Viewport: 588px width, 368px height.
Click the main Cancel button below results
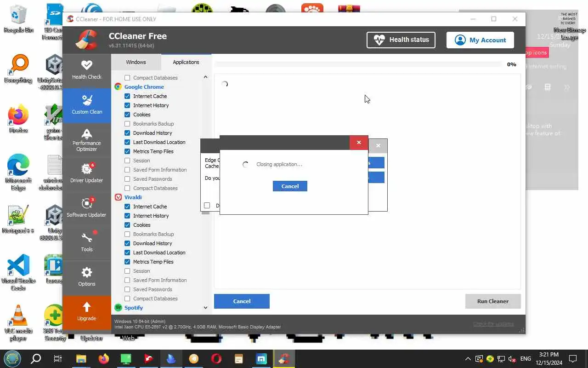point(242,301)
